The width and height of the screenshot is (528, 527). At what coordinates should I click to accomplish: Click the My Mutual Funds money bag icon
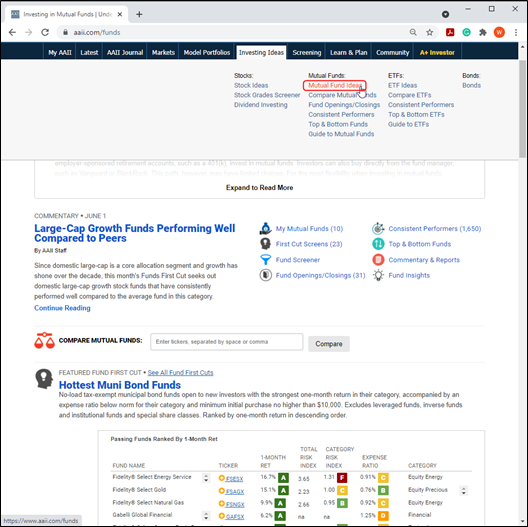(266, 229)
